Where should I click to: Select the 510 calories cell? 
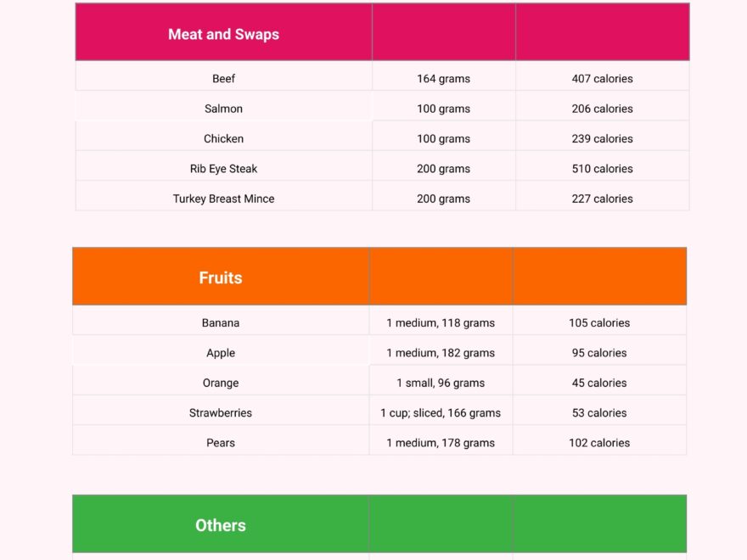[x=602, y=169]
